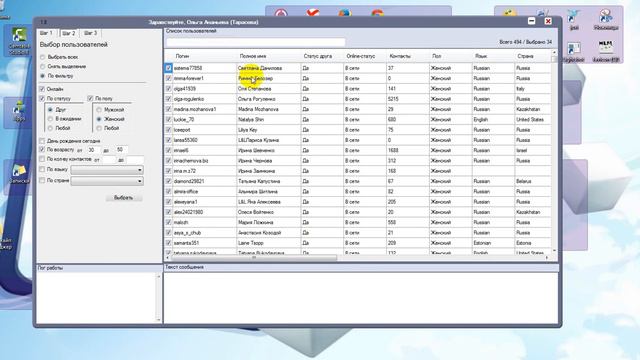Click the contacts count 'до' field
This screenshot has width=640, height=360.
point(135,160)
